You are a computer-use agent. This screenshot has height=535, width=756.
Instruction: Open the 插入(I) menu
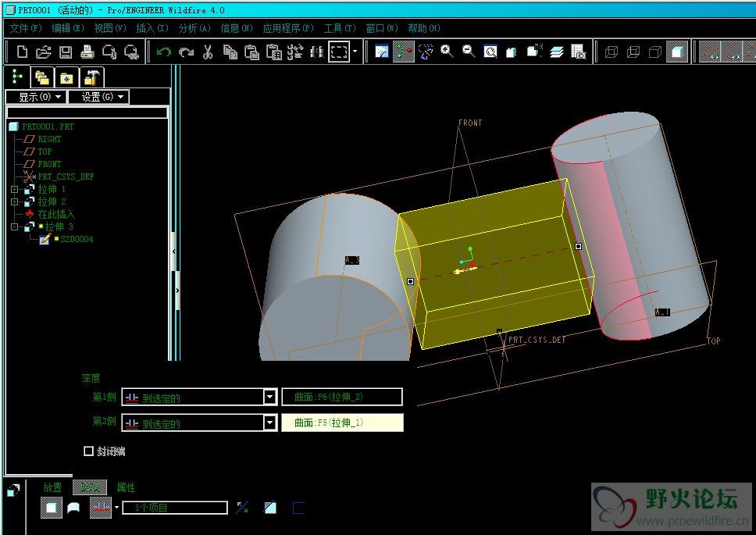coord(152,28)
